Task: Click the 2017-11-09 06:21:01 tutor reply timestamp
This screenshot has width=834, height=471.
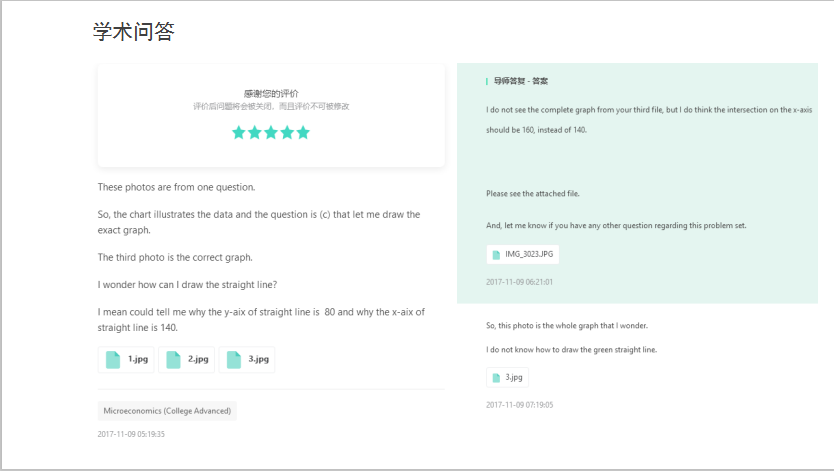Action: tap(519, 282)
